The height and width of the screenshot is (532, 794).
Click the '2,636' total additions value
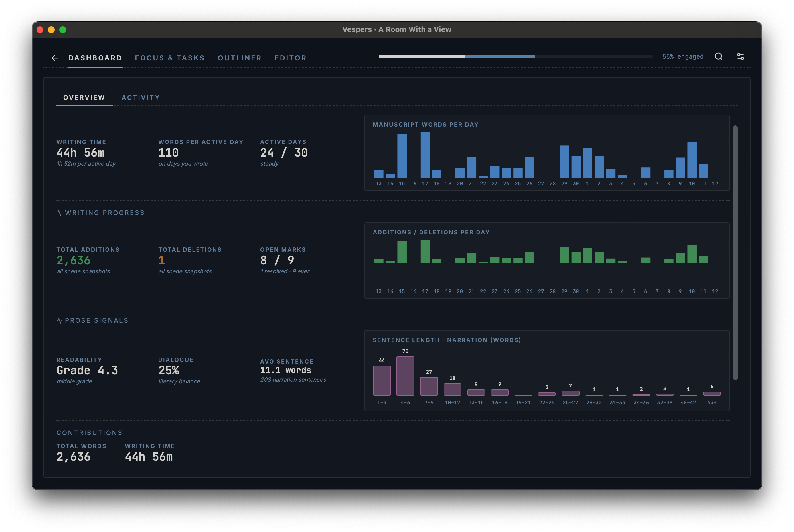coord(74,260)
